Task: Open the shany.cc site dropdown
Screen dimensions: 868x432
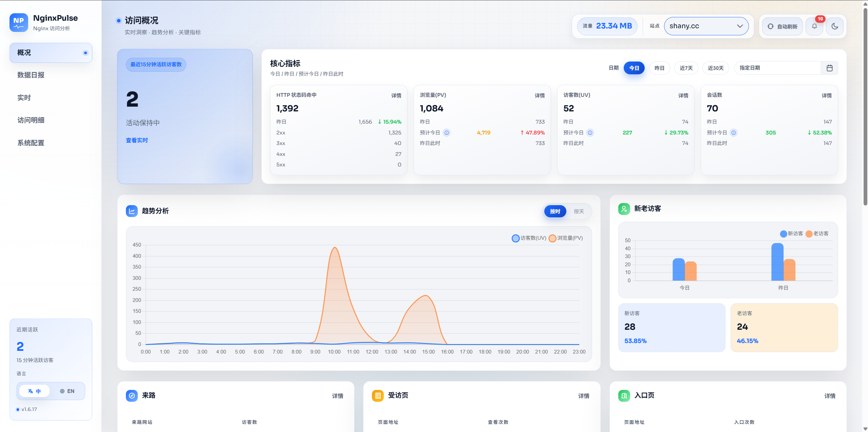Action: (706, 26)
